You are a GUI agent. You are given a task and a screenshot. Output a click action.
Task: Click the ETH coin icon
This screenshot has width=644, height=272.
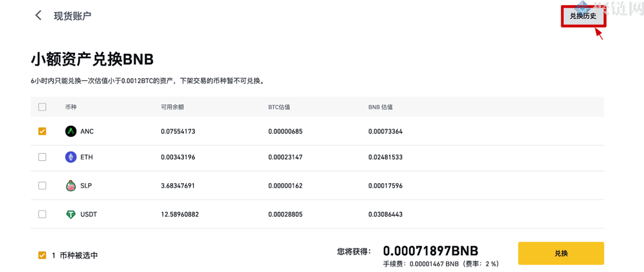coord(71,157)
